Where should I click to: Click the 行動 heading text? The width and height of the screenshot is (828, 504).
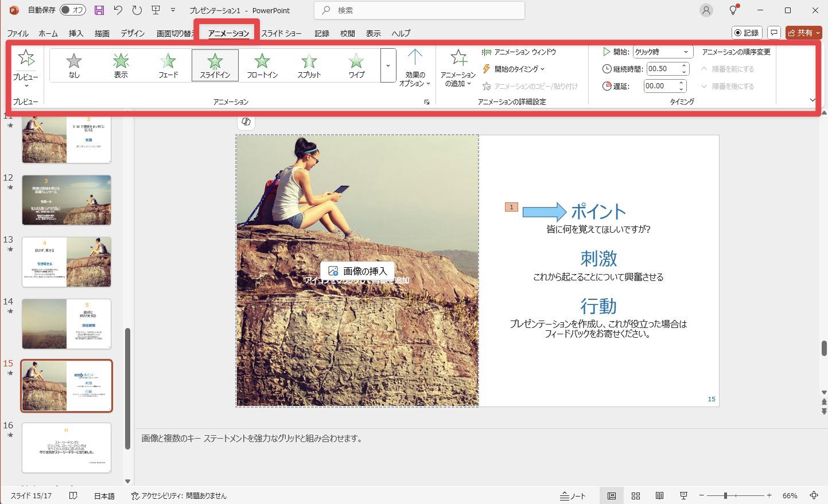coord(598,306)
